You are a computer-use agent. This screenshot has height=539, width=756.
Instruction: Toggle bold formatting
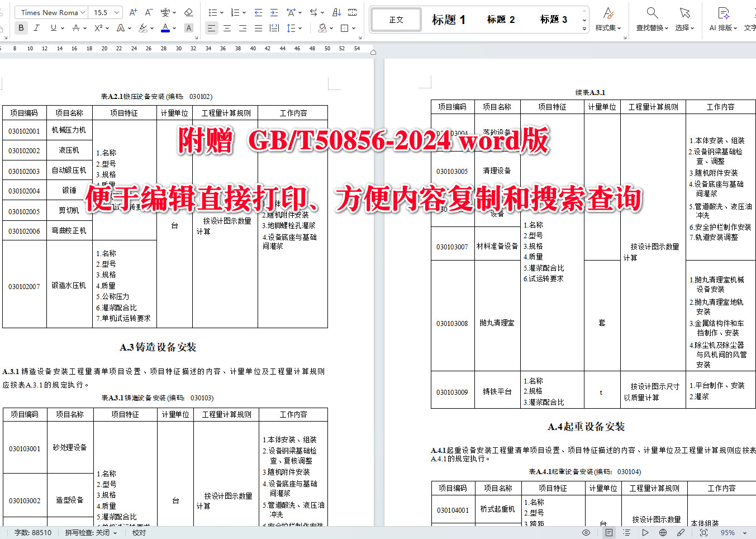tap(21, 28)
